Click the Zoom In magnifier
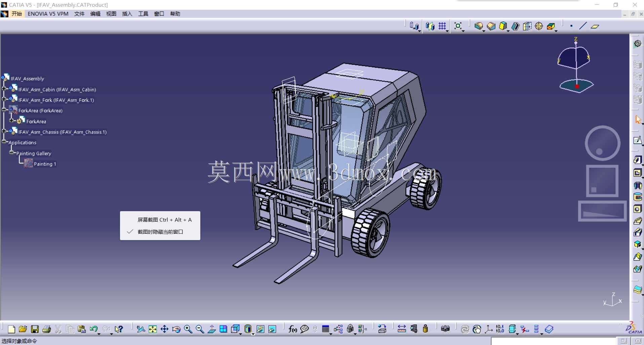Screen dimensions: 644x345 click(188, 329)
